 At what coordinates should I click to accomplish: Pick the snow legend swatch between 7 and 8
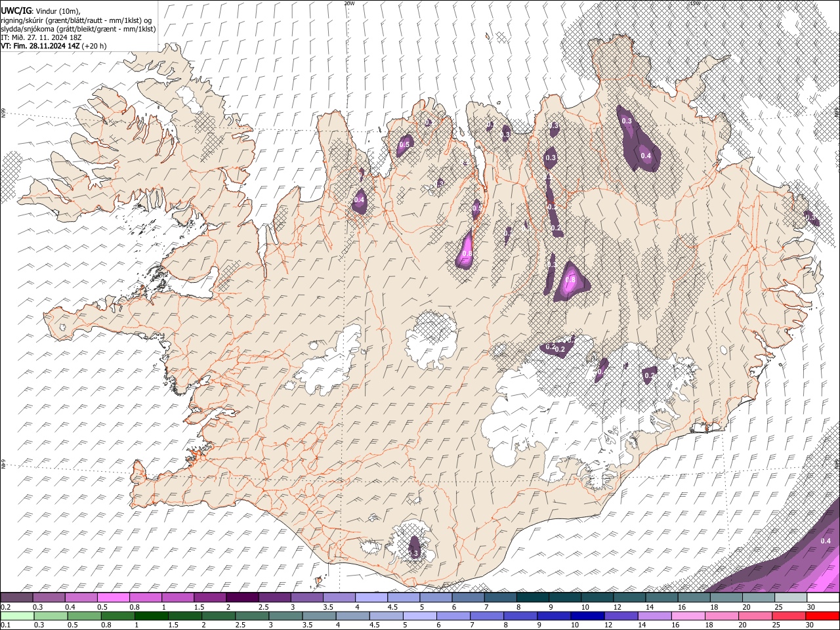(x=501, y=598)
